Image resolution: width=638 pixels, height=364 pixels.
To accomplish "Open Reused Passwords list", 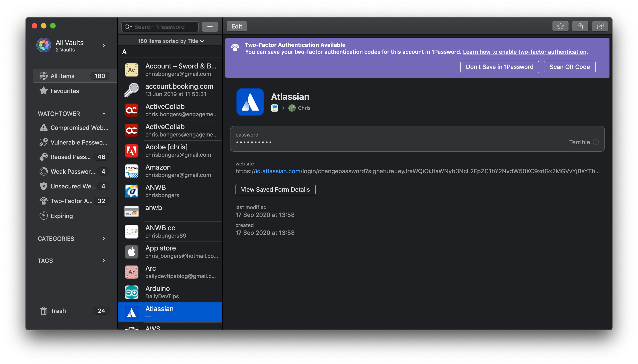I will pos(74,157).
